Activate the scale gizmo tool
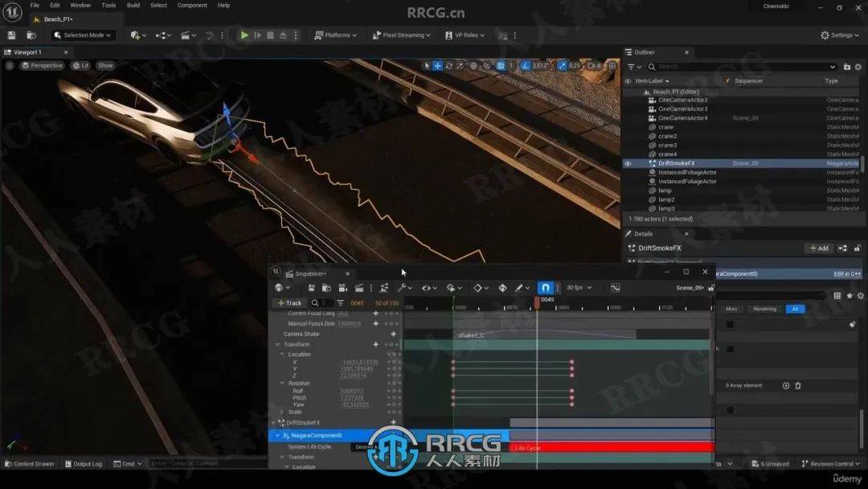Screen dimensions: 868x489 pos(460,65)
